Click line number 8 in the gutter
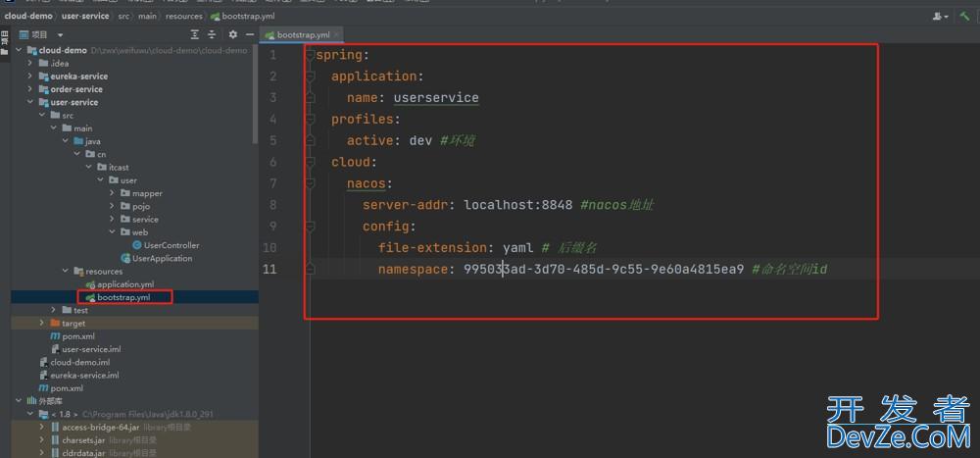Image resolution: width=980 pixels, height=458 pixels. tap(272, 205)
